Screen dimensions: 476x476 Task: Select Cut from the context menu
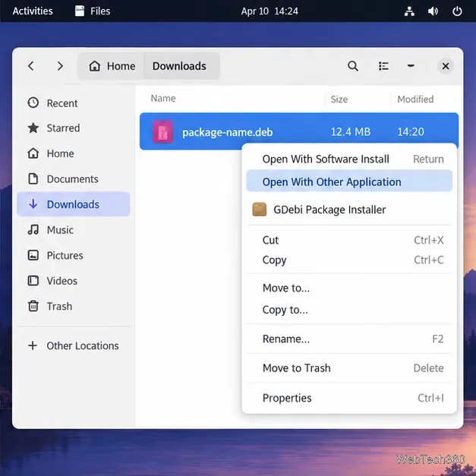[349, 240]
